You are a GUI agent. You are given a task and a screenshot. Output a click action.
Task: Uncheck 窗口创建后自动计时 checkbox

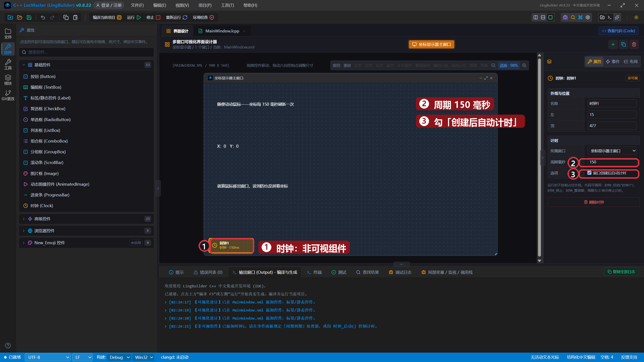pyautogui.click(x=589, y=173)
